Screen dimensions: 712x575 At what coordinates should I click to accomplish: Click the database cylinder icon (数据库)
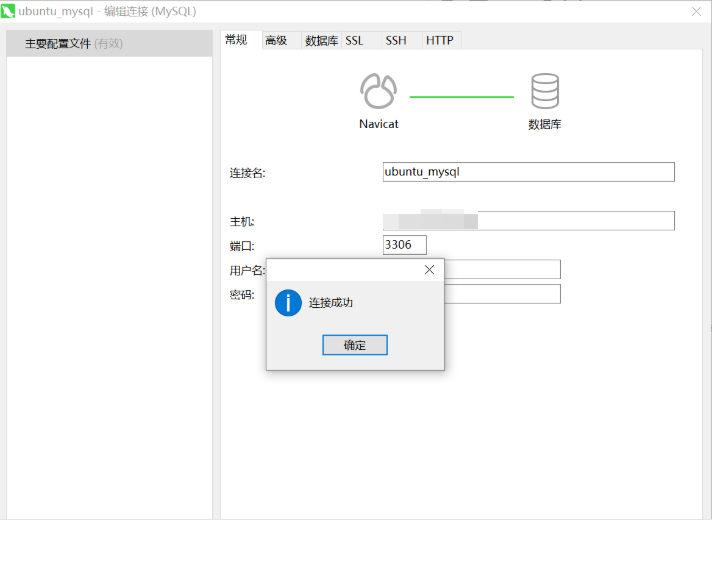(545, 92)
